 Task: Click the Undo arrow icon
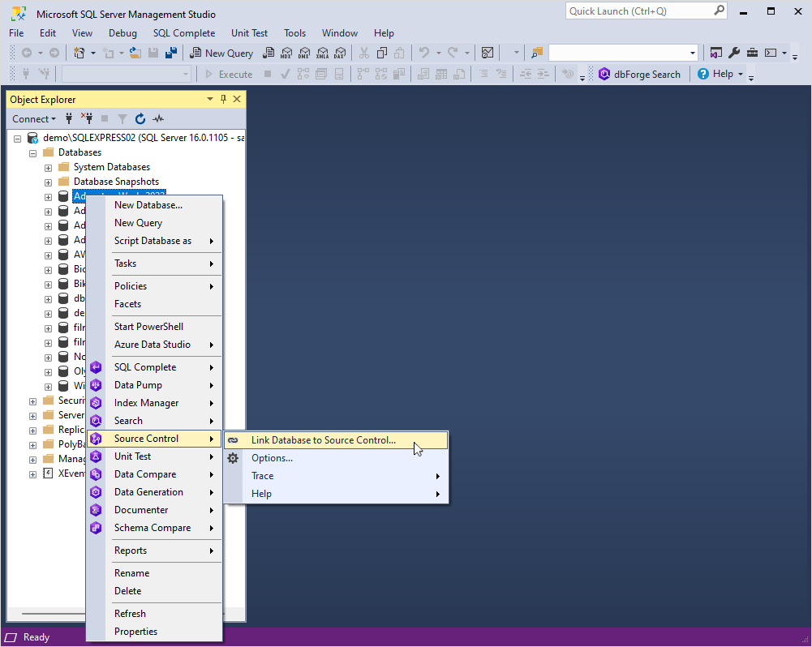424,53
